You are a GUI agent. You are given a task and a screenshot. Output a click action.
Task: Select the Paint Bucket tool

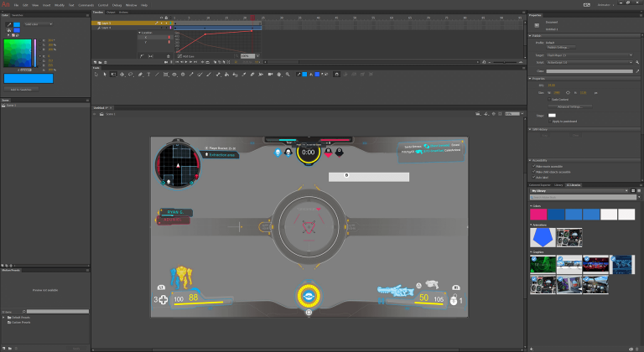226,74
